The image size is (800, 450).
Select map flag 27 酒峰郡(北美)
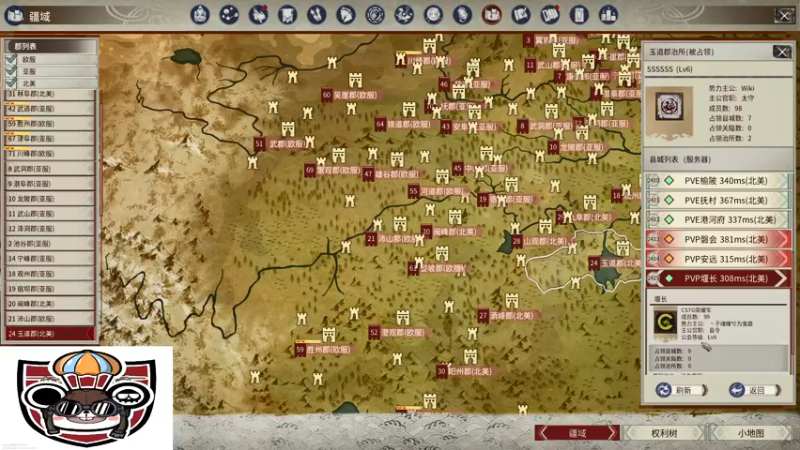pos(508,316)
